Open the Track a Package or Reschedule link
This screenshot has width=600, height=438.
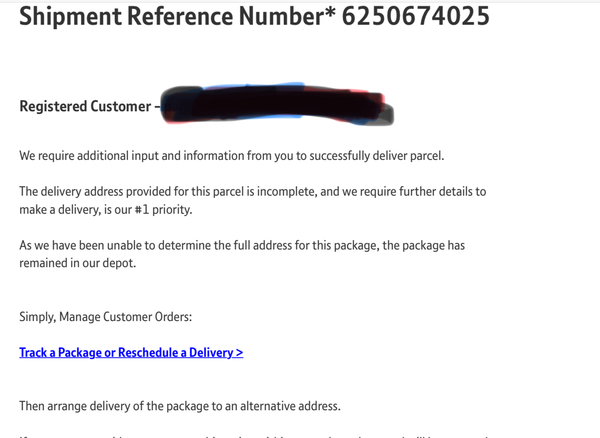click(130, 352)
